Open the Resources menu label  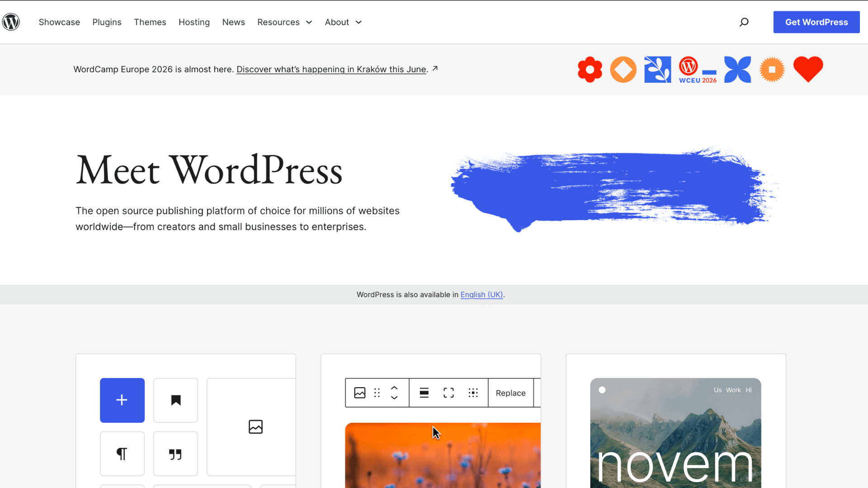point(278,22)
